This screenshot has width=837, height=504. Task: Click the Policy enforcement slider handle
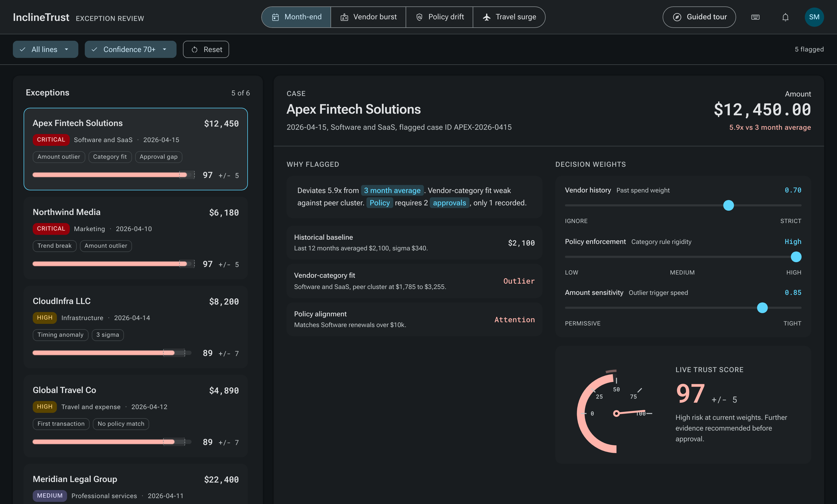pyautogui.click(x=796, y=257)
